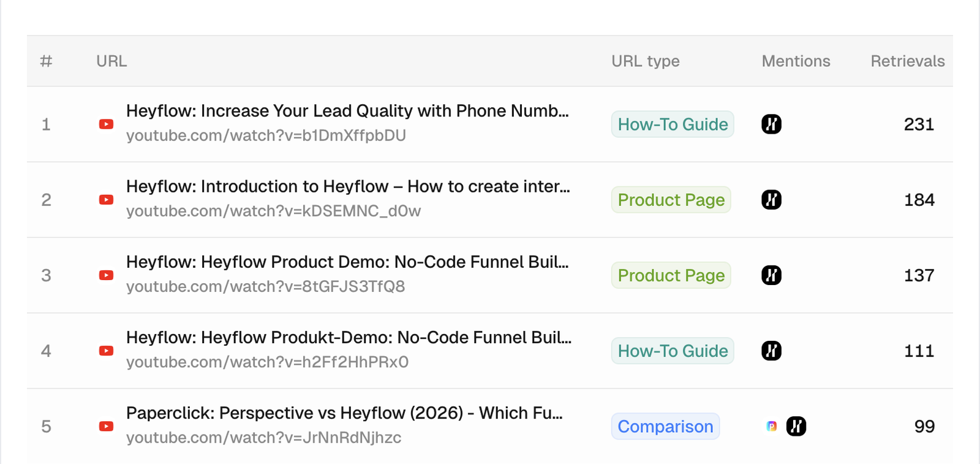Click YouTube icon in row 1

106,124
